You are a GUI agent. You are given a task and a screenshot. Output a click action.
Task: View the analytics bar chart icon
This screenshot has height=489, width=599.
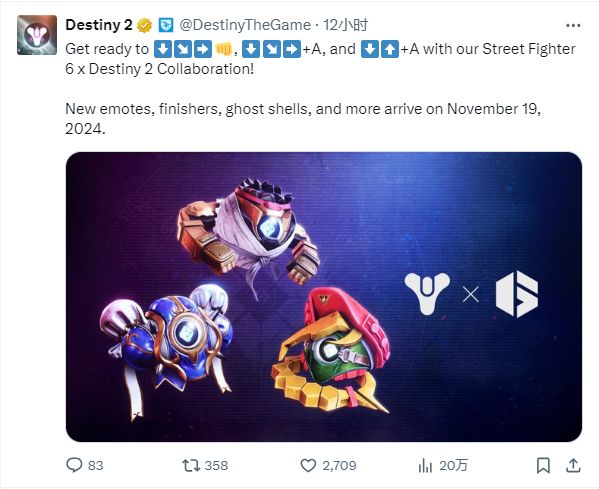tap(425, 465)
